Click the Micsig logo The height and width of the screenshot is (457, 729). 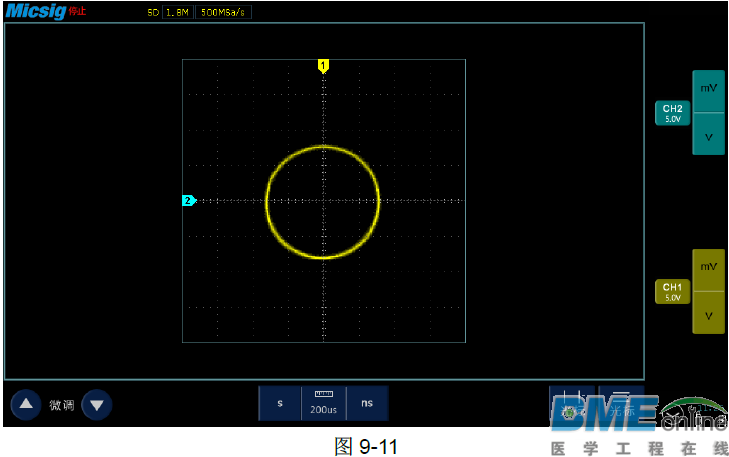pos(35,11)
